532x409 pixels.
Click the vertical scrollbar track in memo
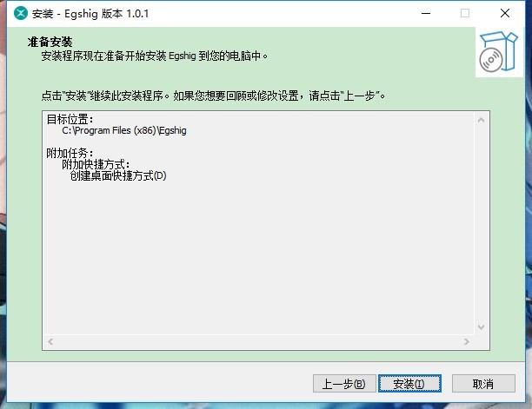point(481,224)
